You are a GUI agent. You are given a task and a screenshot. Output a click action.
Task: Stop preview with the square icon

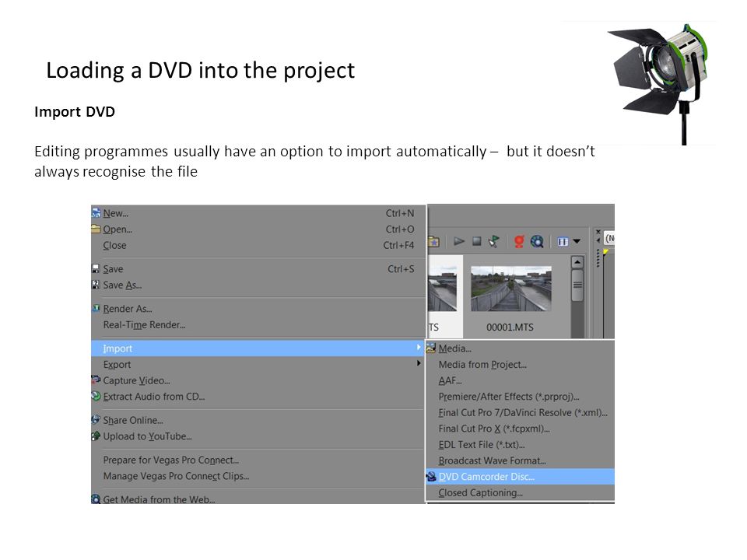pos(476,241)
